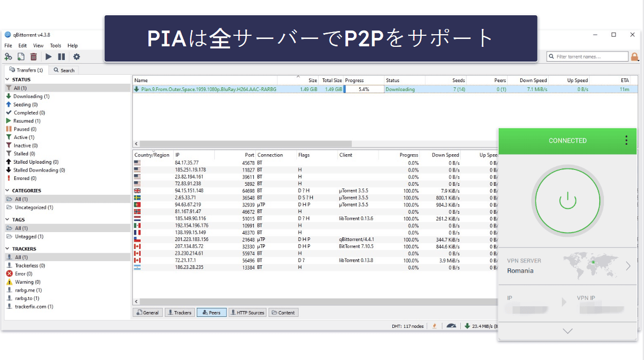Click the connection status flame icon
The image size is (644, 360).
tap(434, 326)
